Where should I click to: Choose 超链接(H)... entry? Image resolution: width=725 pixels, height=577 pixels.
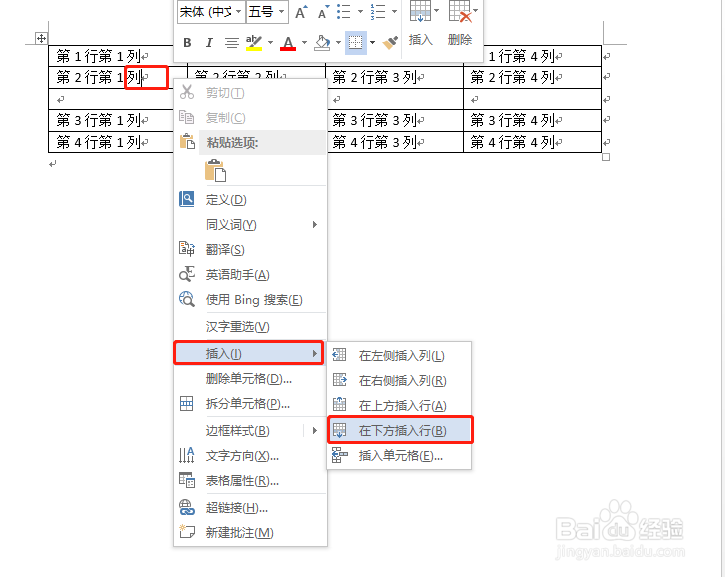(x=251, y=508)
